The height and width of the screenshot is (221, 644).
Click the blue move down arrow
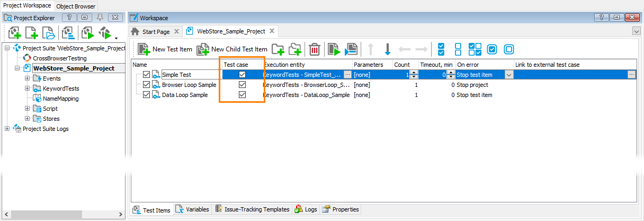point(387,49)
